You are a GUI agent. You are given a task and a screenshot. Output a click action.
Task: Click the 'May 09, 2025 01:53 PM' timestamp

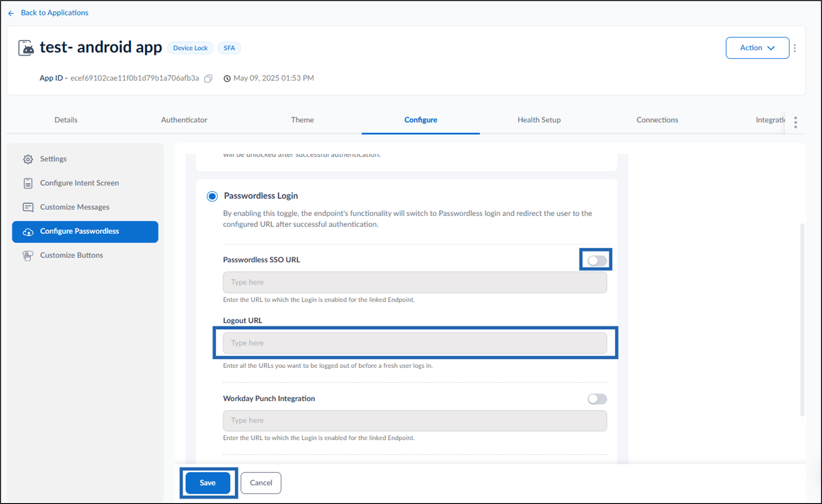point(273,78)
